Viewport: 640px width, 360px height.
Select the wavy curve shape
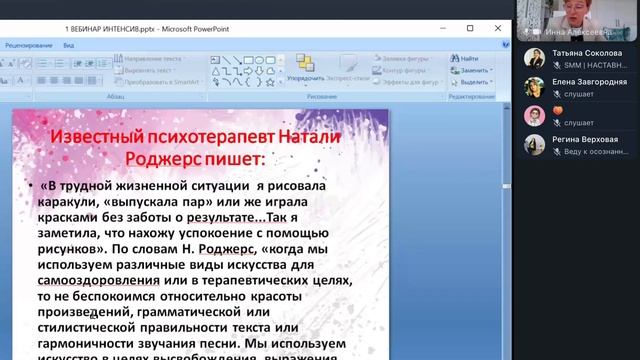pos(237,82)
